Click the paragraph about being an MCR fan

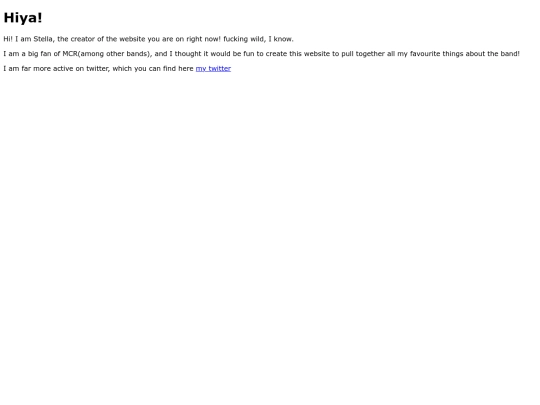point(261,54)
